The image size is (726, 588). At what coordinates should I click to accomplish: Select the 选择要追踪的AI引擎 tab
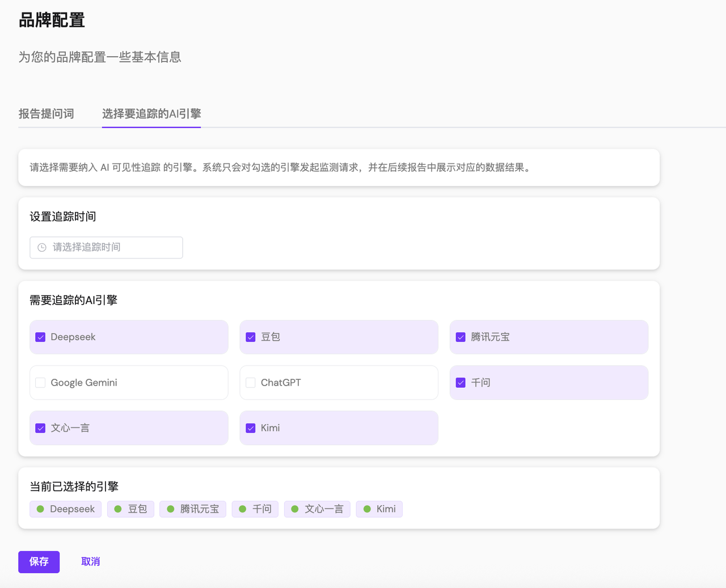(x=151, y=113)
